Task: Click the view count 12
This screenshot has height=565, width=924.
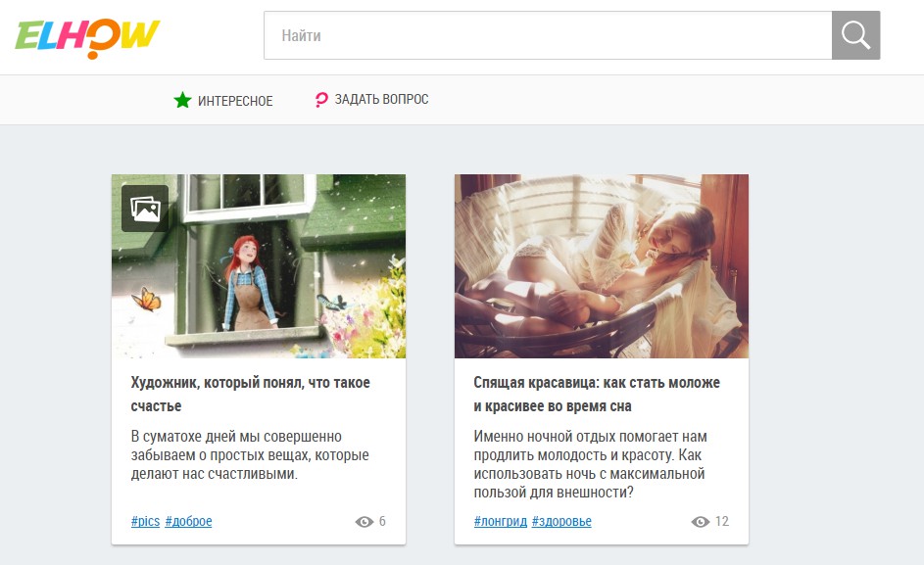Action: (722, 521)
